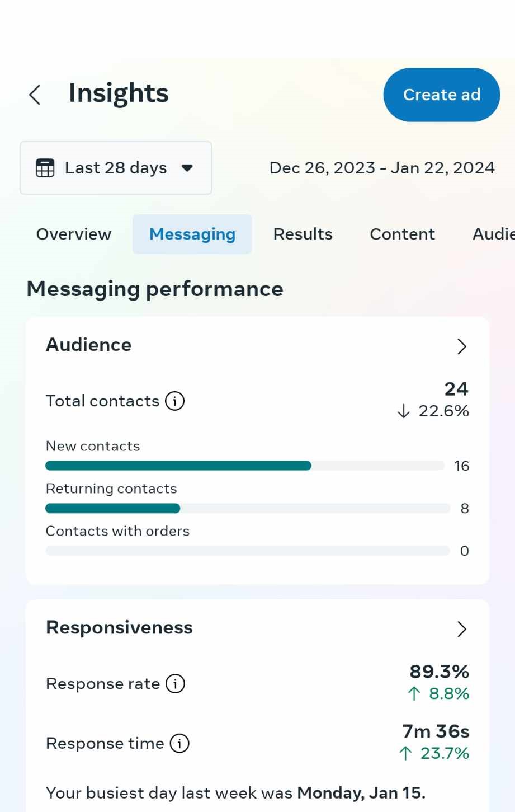Tap the Response time info icon
Image resolution: width=515 pixels, height=812 pixels.
(179, 743)
